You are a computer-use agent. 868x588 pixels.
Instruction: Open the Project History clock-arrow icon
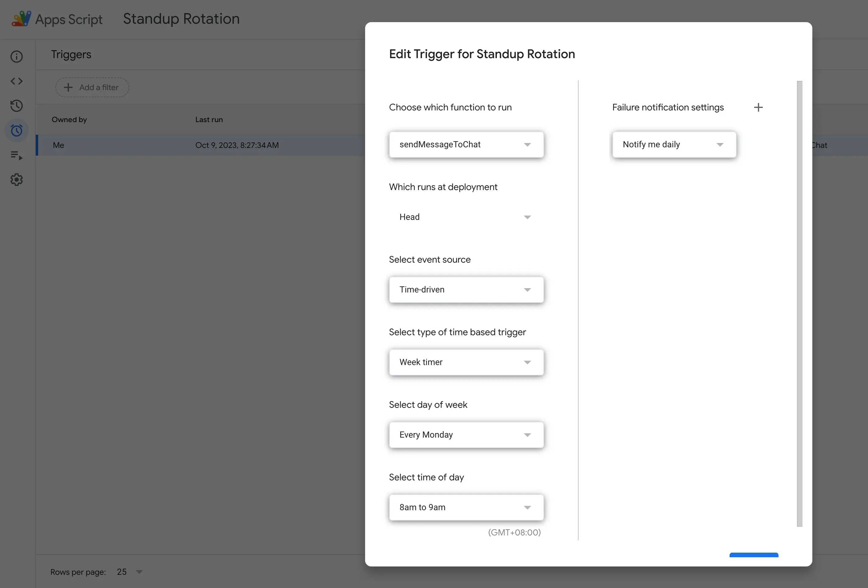click(16, 106)
